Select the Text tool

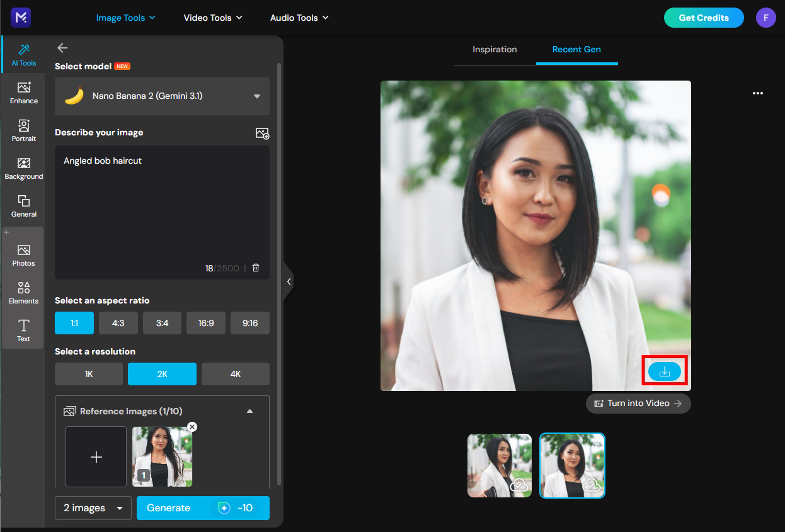tap(24, 331)
